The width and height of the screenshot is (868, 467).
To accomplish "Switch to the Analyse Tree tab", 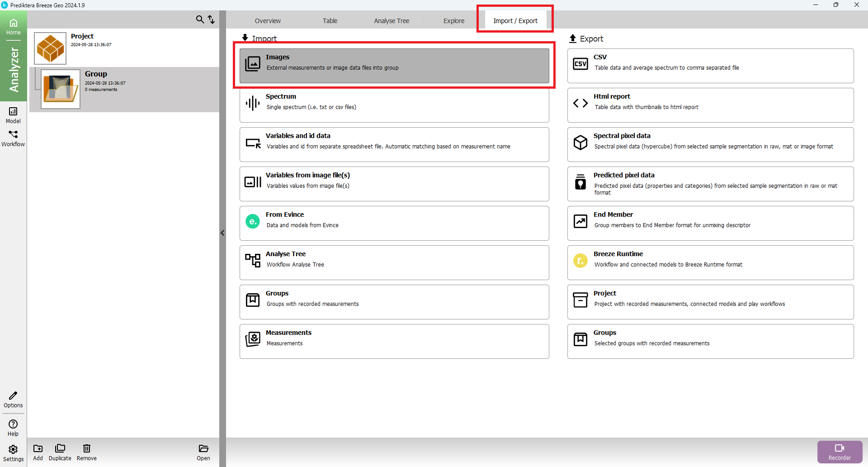I will coord(391,21).
